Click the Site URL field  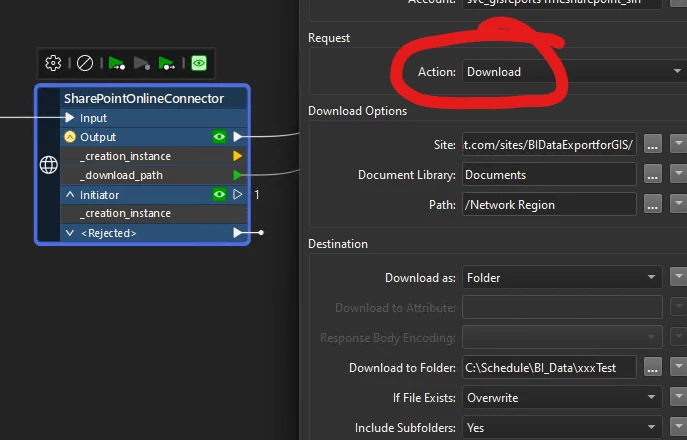(549, 145)
